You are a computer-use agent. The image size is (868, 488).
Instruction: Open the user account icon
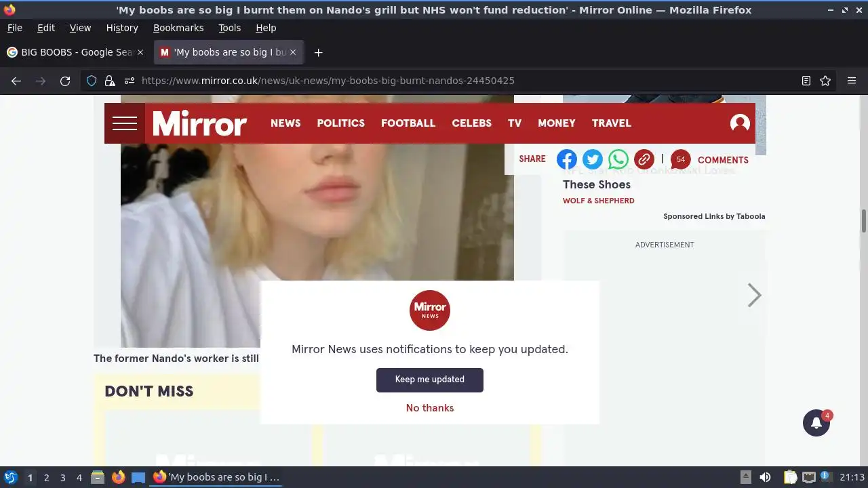point(740,123)
